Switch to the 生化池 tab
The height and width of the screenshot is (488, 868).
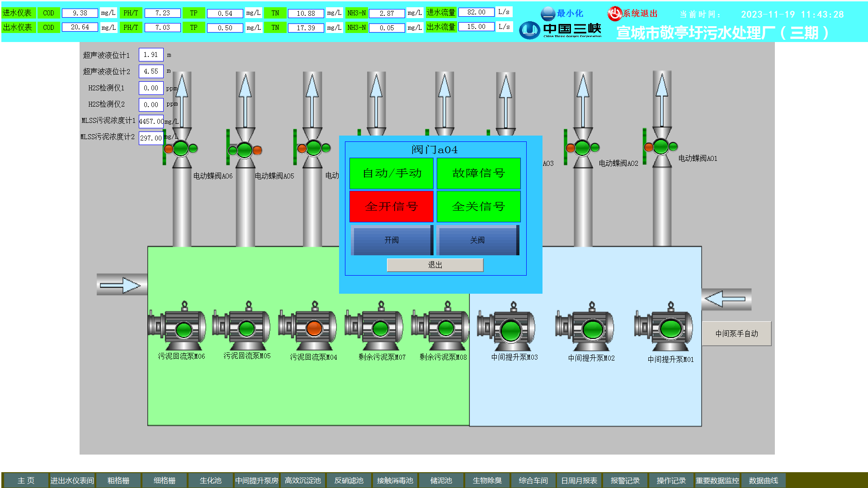(x=210, y=480)
